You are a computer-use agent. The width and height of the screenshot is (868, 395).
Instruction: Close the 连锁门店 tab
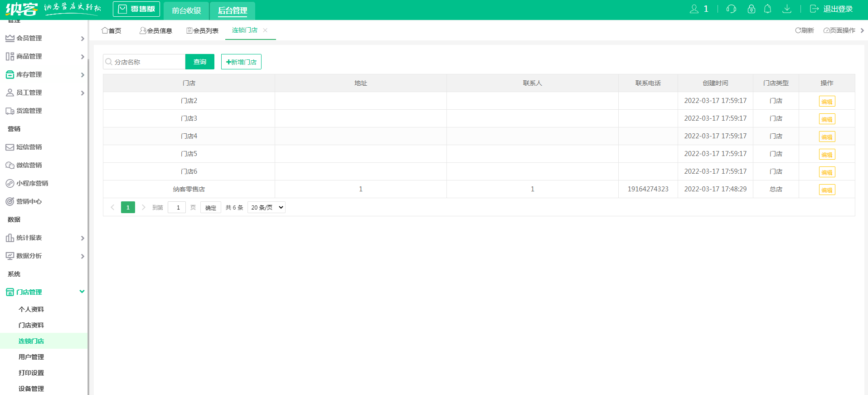265,30
